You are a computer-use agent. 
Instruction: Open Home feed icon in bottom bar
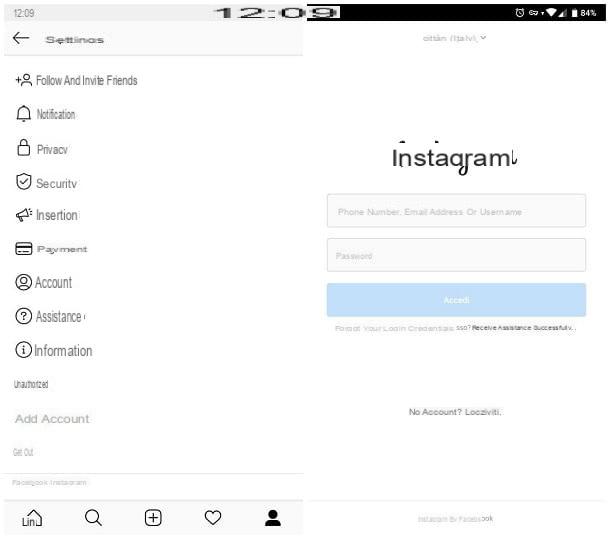[x=32, y=518]
